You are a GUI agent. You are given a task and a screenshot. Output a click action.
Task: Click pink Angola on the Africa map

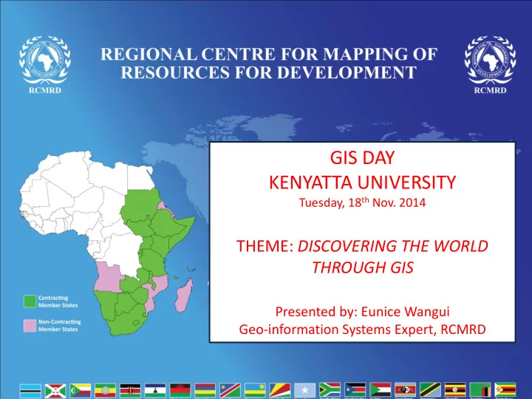[x=108, y=278]
